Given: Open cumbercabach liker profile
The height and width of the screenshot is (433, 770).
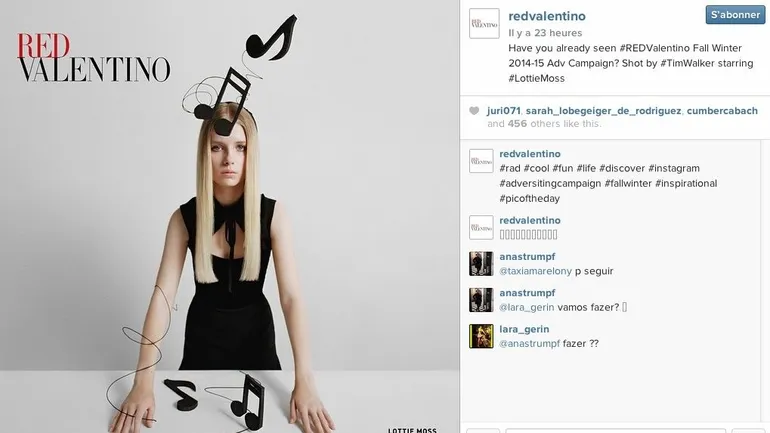Looking at the screenshot, I should pos(722,111).
